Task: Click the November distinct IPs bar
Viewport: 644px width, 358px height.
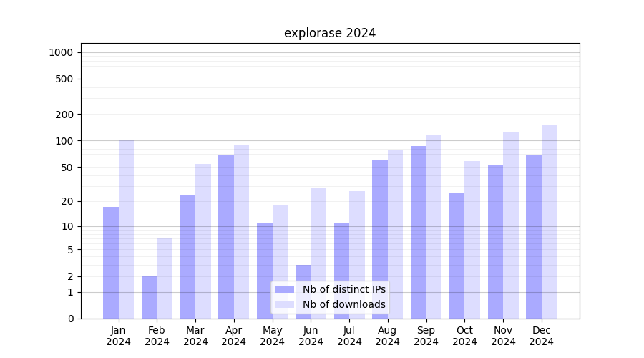Action: (495, 242)
